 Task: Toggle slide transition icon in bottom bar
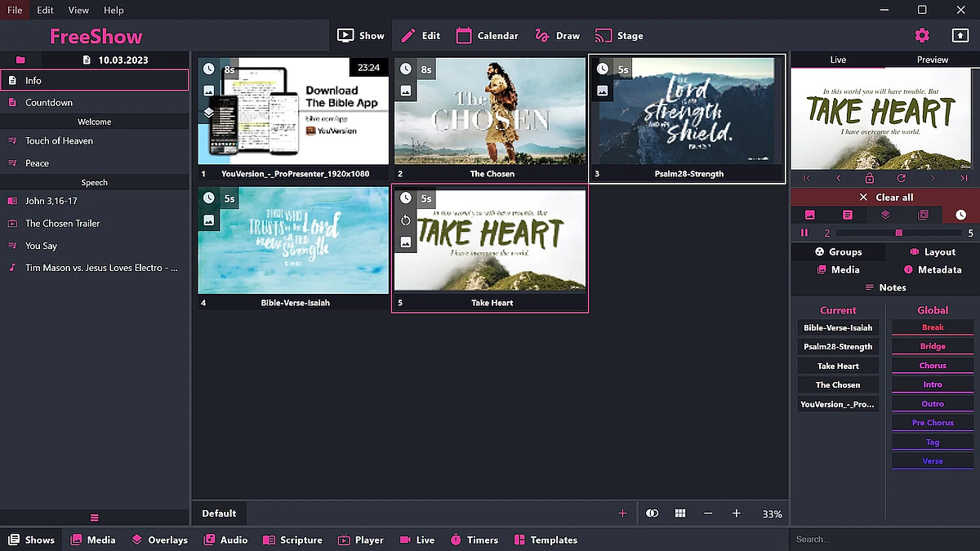click(652, 513)
